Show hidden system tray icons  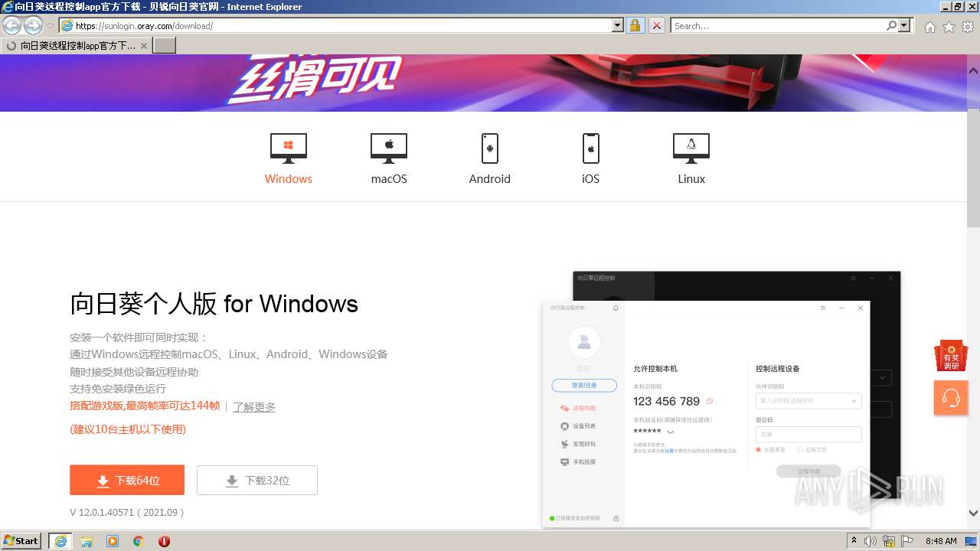point(854,540)
